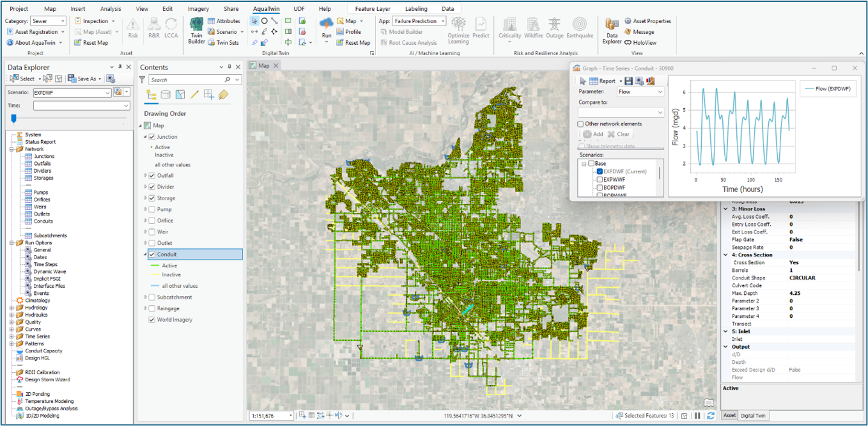This screenshot has height=426, width=868.
Task: Click the Reset Map button
Action: pyautogui.click(x=91, y=43)
